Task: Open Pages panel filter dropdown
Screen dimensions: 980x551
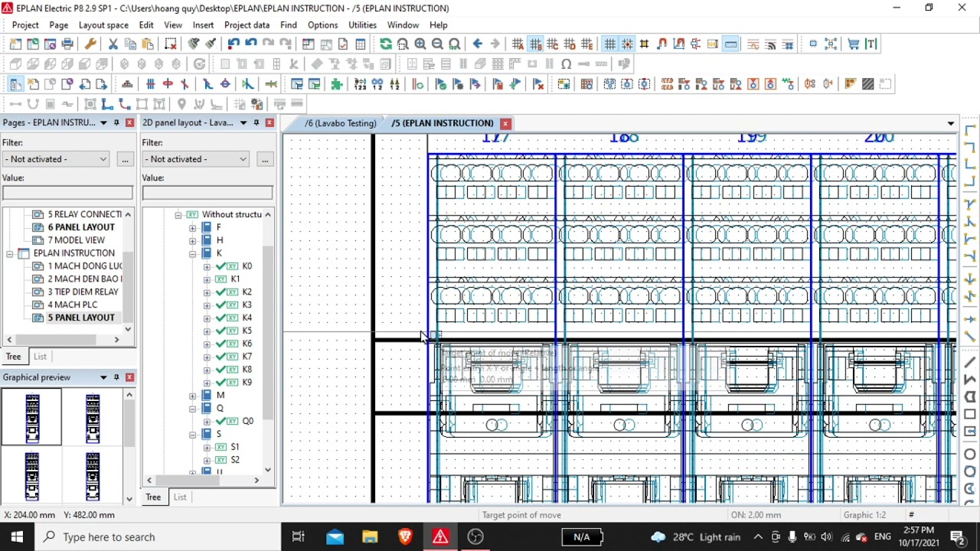Action: pyautogui.click(x=103, y=159)
